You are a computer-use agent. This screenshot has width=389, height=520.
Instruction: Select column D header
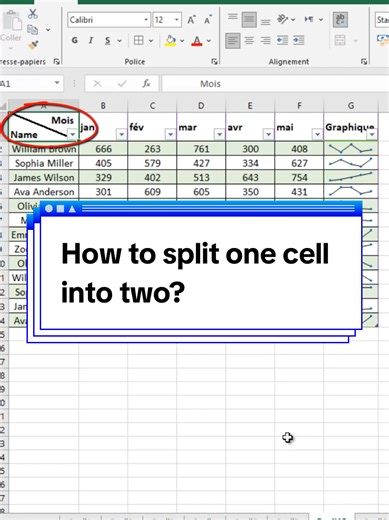[201, 106]
